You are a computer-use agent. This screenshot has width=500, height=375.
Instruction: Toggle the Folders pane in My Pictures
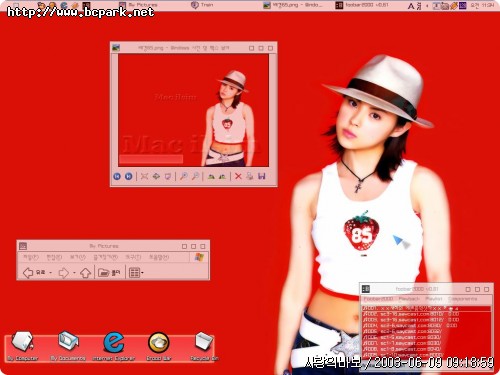pyautogui.click(x=109, y=273)
